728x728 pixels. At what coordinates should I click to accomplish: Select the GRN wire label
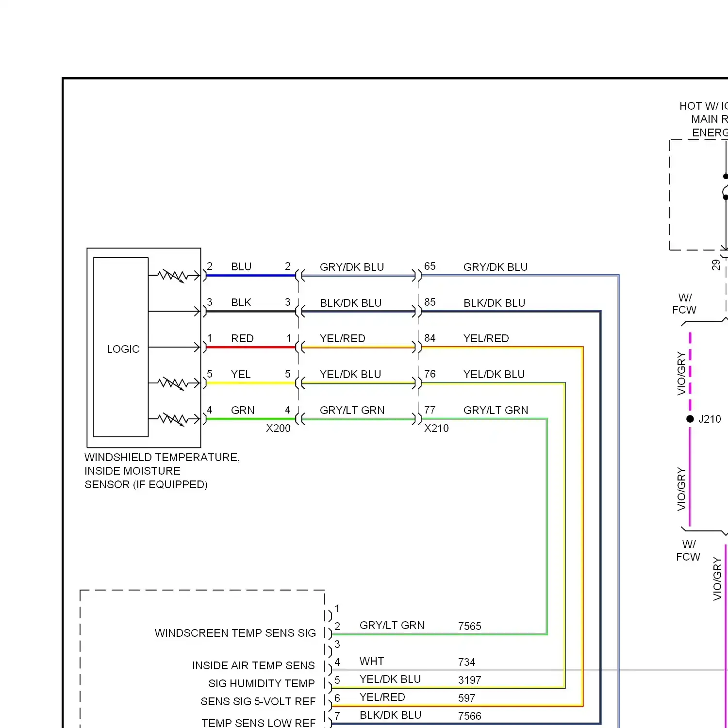pyautogui.click(x=243, y=410)
